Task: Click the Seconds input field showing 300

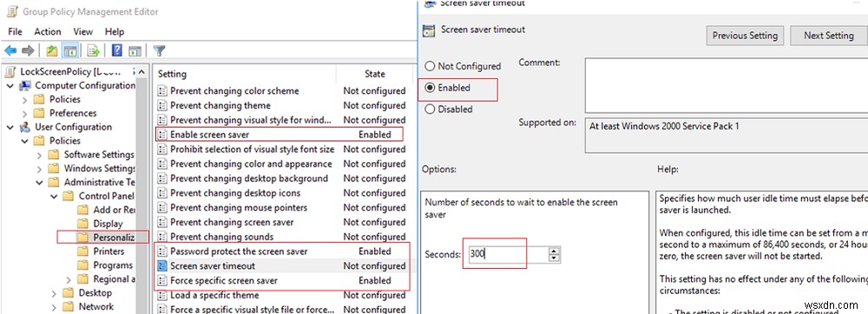Action: coord(507,254)
